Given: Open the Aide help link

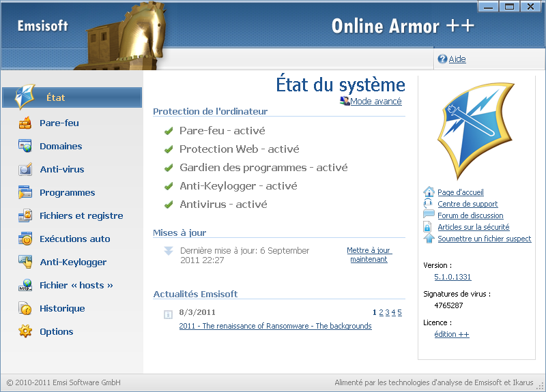Looking at the screenshot, I should (457, 59).
